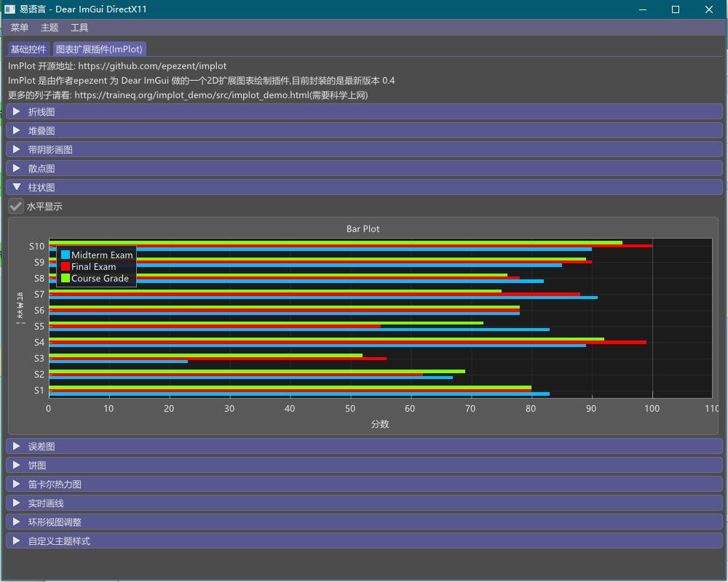The width and height of the screenshot is (728, 582).
Task: Click the S4 red Final Exam bar
Action: tap(348, 343)
